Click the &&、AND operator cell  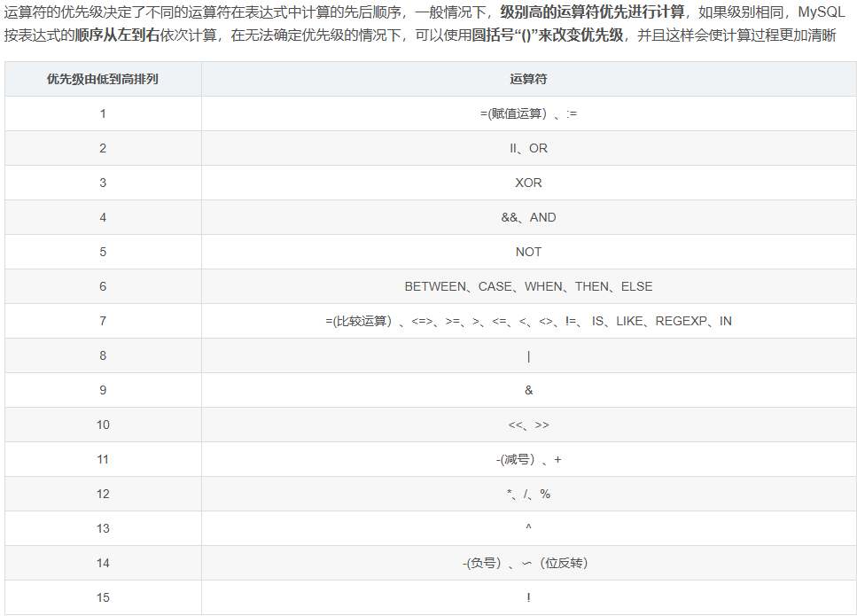pyautogui.click(x=528, y=217)
